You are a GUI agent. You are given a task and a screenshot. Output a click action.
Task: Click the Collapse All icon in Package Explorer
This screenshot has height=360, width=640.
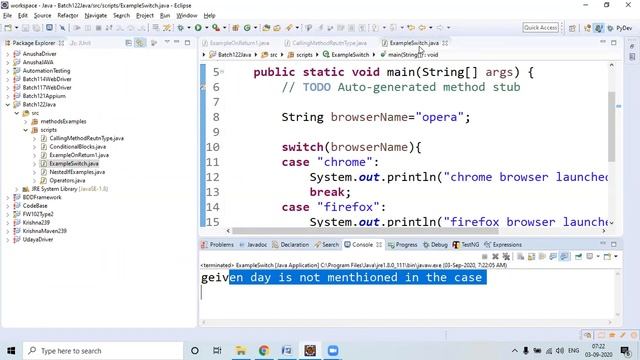coord(129,43)
